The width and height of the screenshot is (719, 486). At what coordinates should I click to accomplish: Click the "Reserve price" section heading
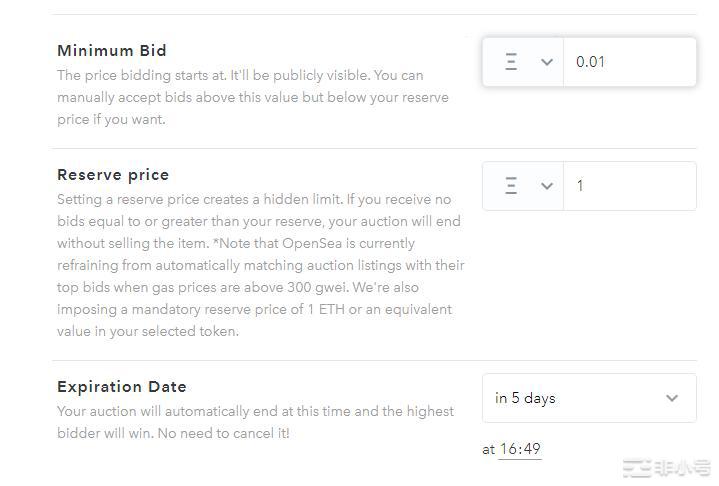(113, 175)
